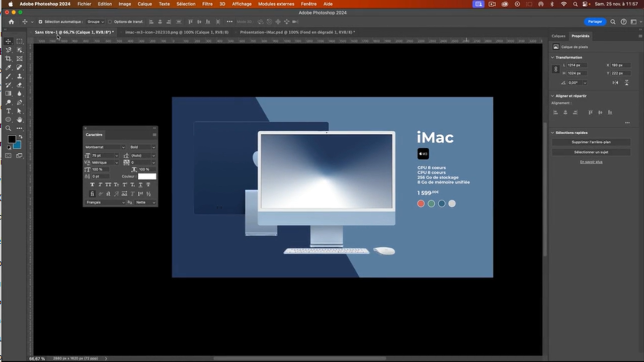
Task: Collapse the Transformation section
Action: tap(552, 57)
